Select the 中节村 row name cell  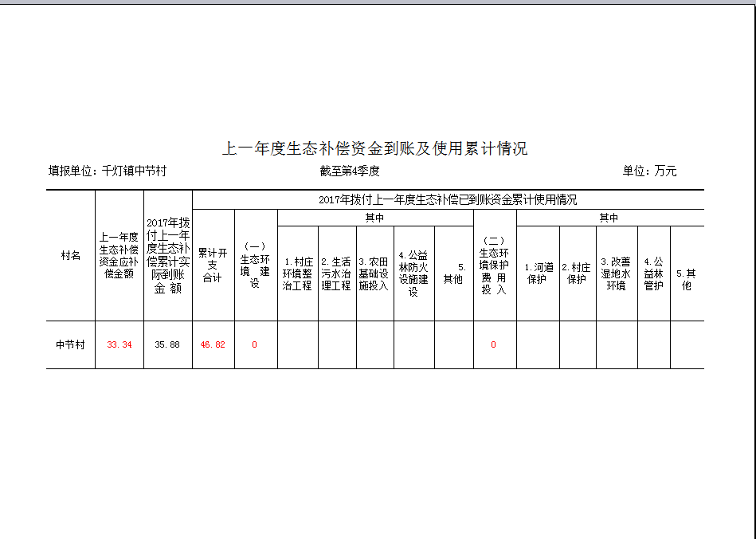(x=70, y=345)
